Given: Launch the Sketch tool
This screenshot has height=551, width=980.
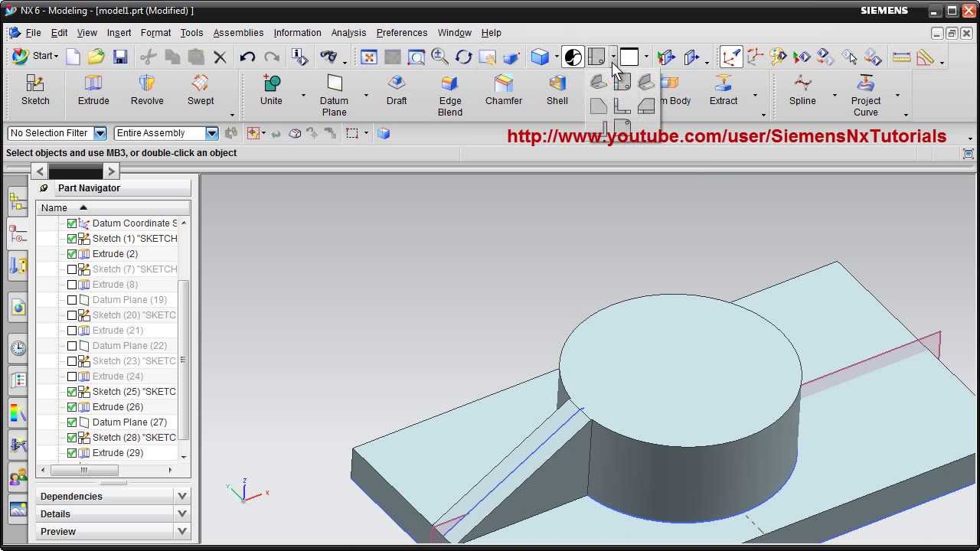Looking at the screenshot, I should pyautogui.click(x=35, y=91).
